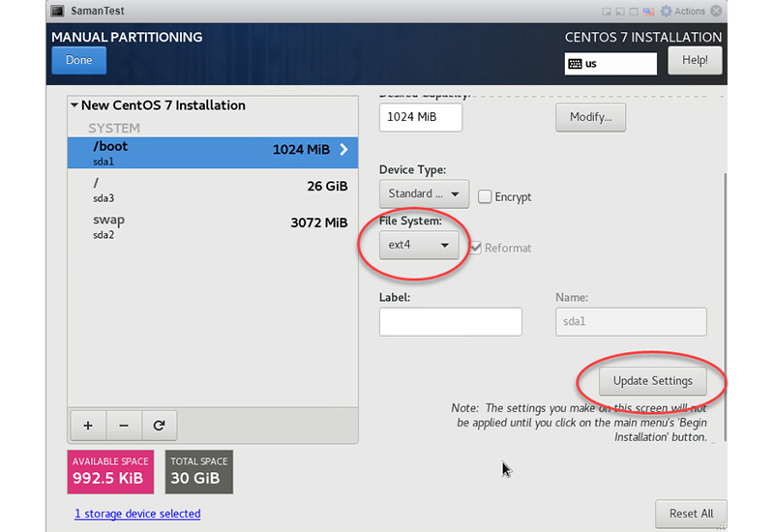774x532 pixels.
Task: Click the Label text field
Action: (450, 322)
